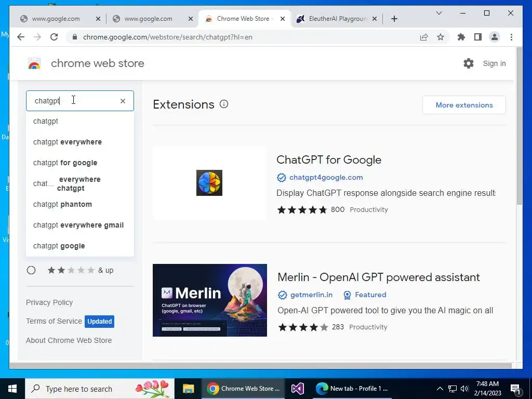Viewport: 532px width, 399px height.
Task: Toggle the Chrome side panel
Action: click(x=478, y=37)
